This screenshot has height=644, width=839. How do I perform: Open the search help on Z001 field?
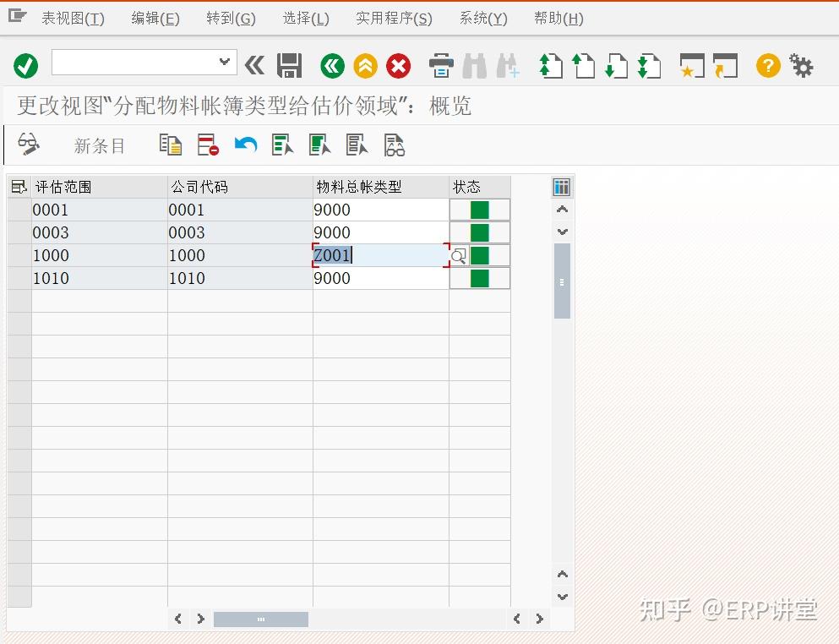(x=458, y=254)
